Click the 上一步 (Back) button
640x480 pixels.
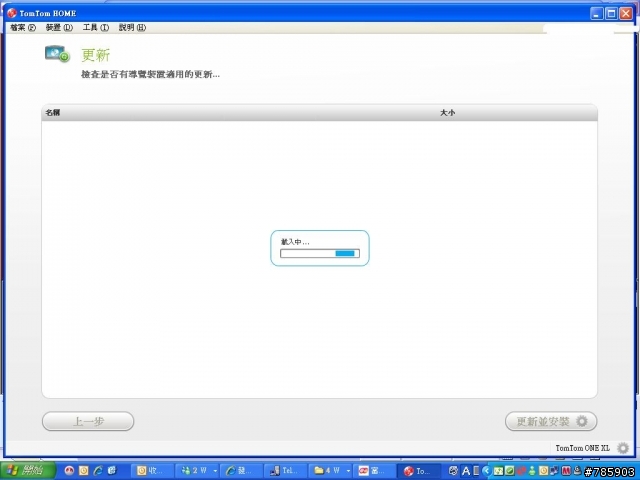click(x=88, y=421)
